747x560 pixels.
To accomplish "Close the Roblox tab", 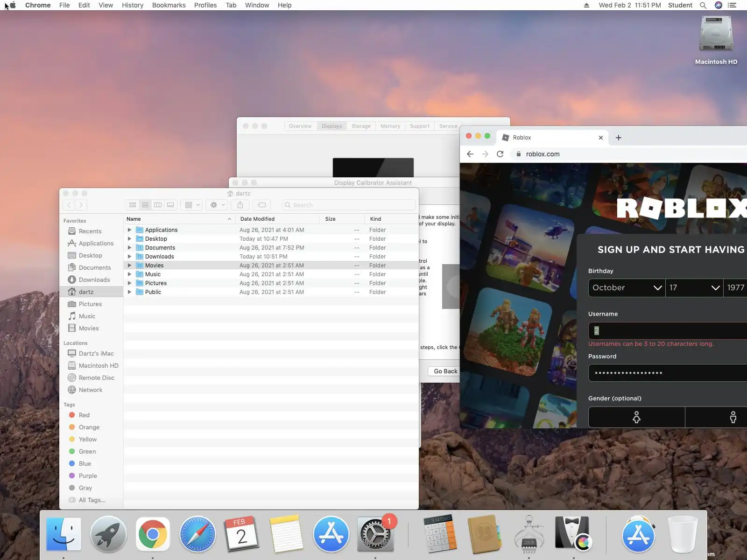I will point(601,138).
